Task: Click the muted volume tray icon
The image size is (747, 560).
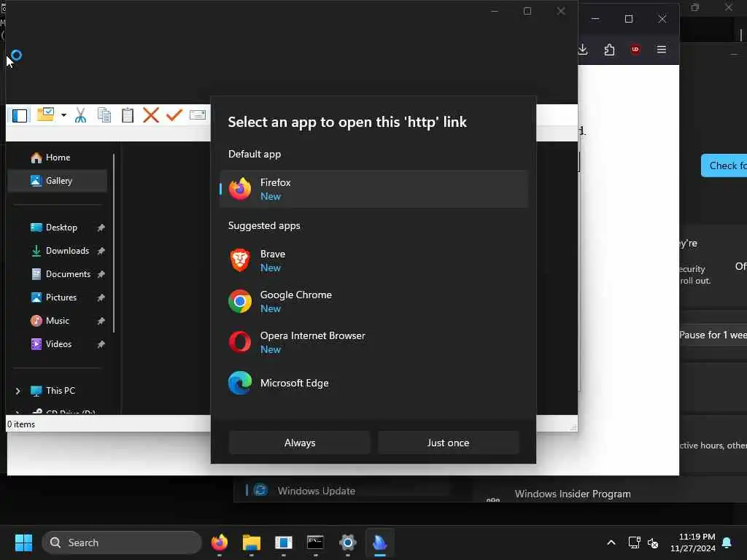Action: point(653,542)
